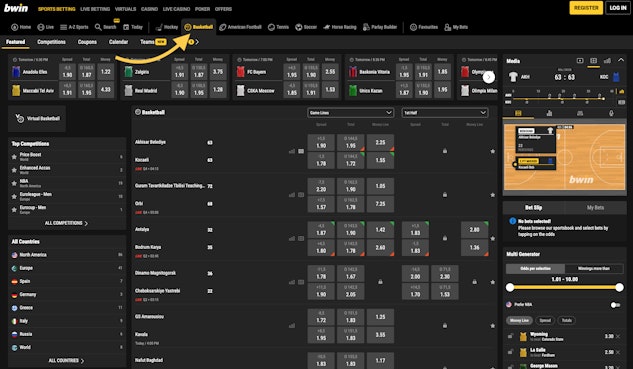Select Winnings more than option
Image resolution: width=633 pixels, height=369 pixels.
tap(594, 268)
